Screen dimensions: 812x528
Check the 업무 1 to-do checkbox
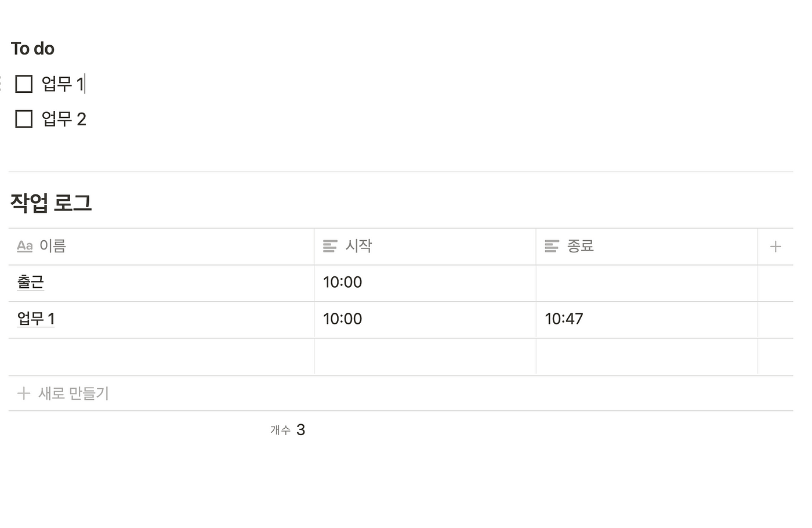pyautogui.click(x=24, y=84)
